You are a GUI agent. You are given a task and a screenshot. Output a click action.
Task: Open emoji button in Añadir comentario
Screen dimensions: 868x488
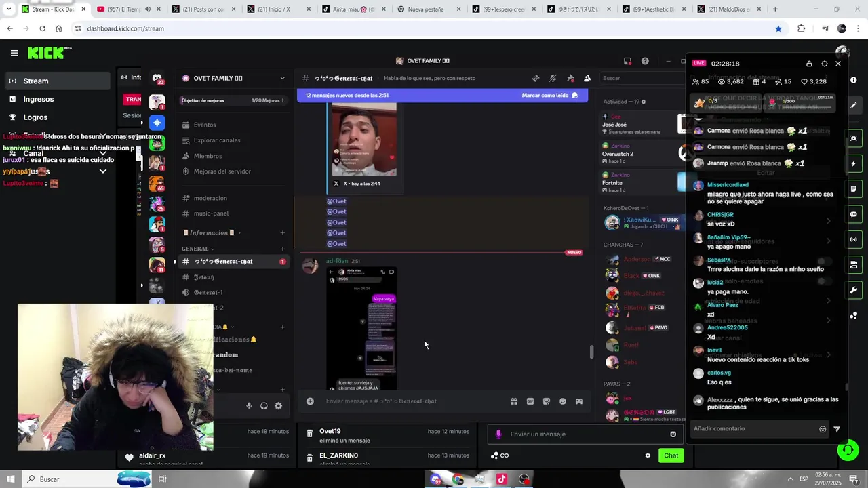click(823, 429)
